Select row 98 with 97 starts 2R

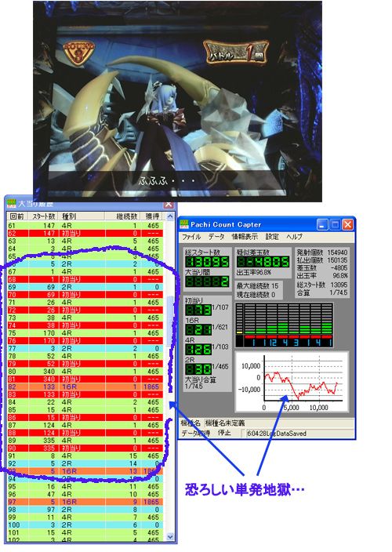point(85,510)
